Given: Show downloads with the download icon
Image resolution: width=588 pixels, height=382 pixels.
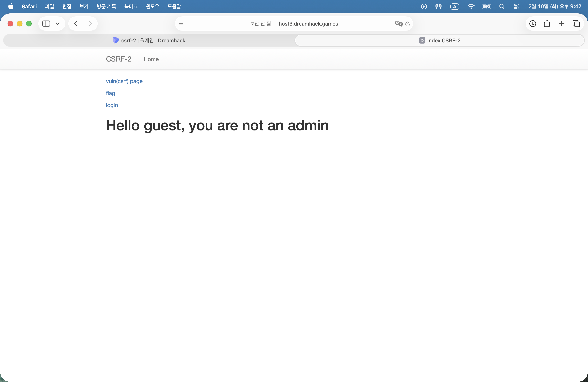Looking at the screenshot, I should (x=533, y=24).
